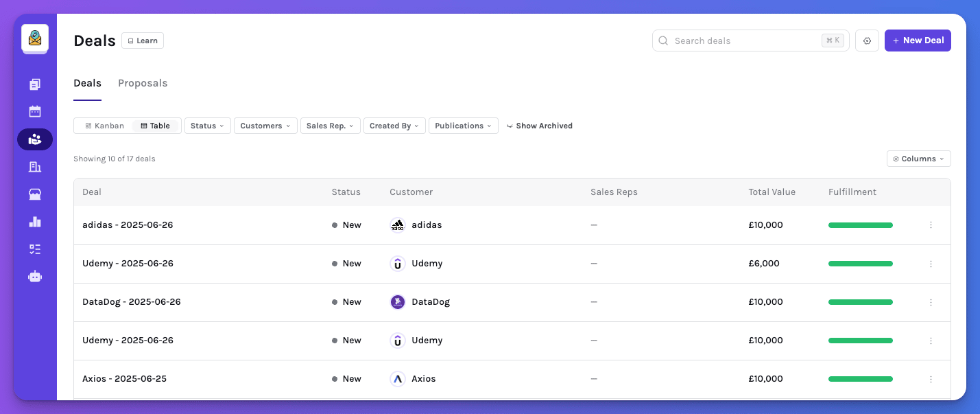Click the settings gear next to search
980x414 pixels.
[x=867, y=41]
